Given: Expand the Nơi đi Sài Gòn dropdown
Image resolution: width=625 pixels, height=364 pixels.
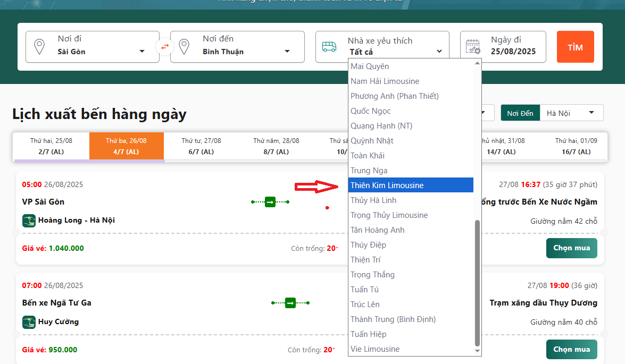Looking at the screenshot, I should point(141,52).
